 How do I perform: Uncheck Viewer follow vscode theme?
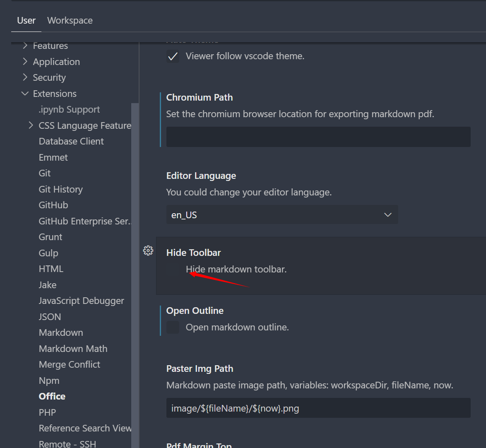click(173, 56)
